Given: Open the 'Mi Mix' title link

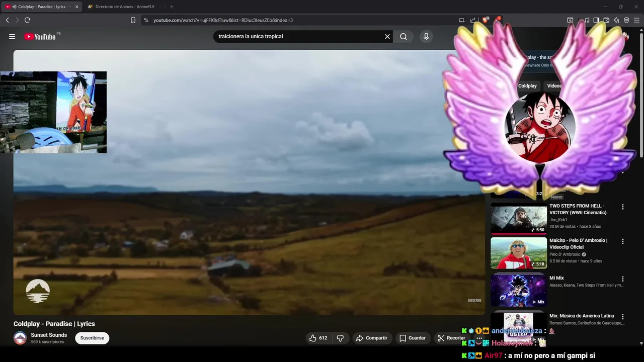Looking at the screenshot, I should (556, 278).
